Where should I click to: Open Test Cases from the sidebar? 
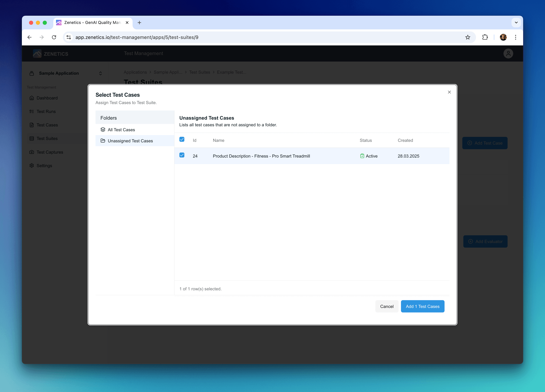point(47,125)
